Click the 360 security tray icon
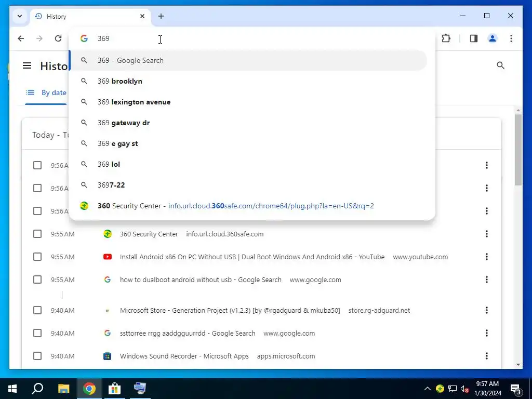The width and height of the screenshot is (532, 399). [x=440, y=389]
